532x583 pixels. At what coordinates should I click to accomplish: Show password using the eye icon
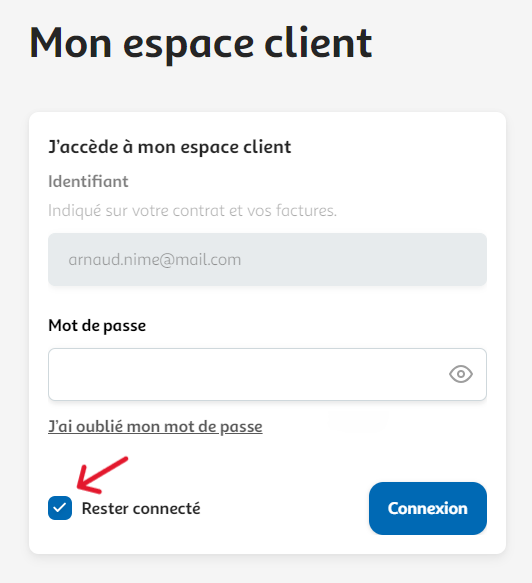(461, 374)
